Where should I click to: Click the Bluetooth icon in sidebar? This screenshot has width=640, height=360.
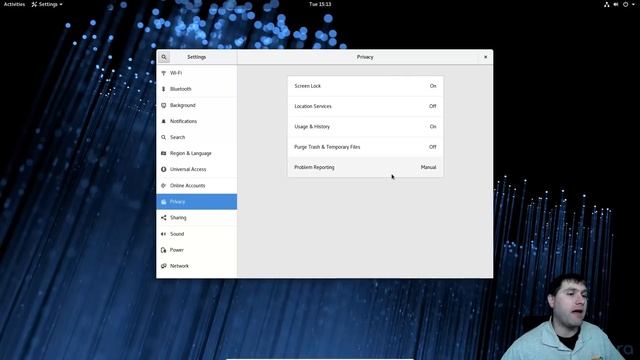coord(164,89)
